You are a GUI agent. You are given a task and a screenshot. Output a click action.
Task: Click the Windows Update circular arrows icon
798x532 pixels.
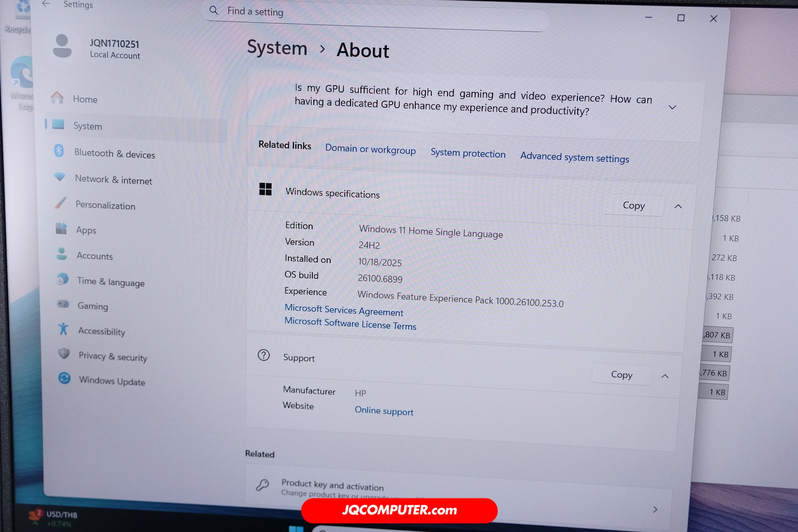click(x=64, y=378)
